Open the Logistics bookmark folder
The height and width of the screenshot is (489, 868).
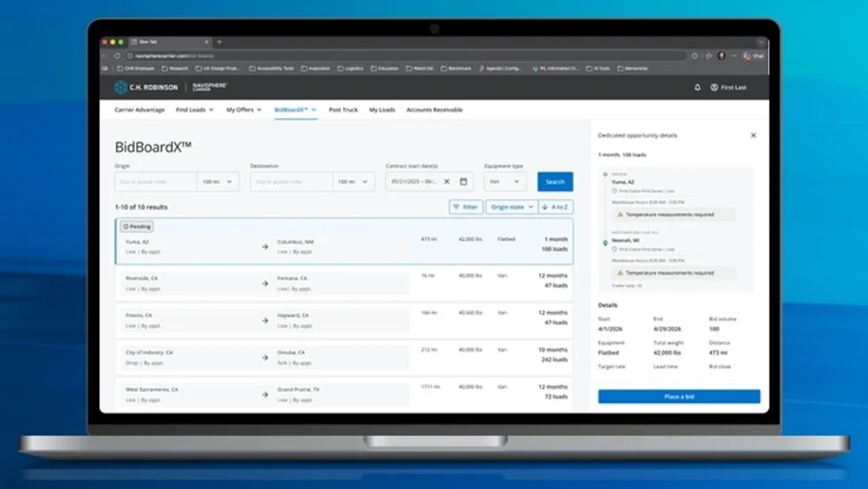(x=350, y=69)
